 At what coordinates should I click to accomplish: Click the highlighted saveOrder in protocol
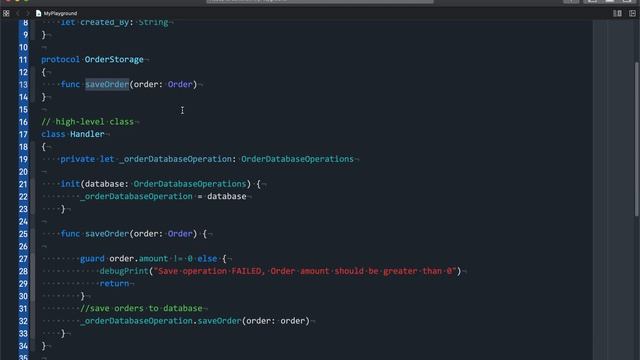pos(107,84)
